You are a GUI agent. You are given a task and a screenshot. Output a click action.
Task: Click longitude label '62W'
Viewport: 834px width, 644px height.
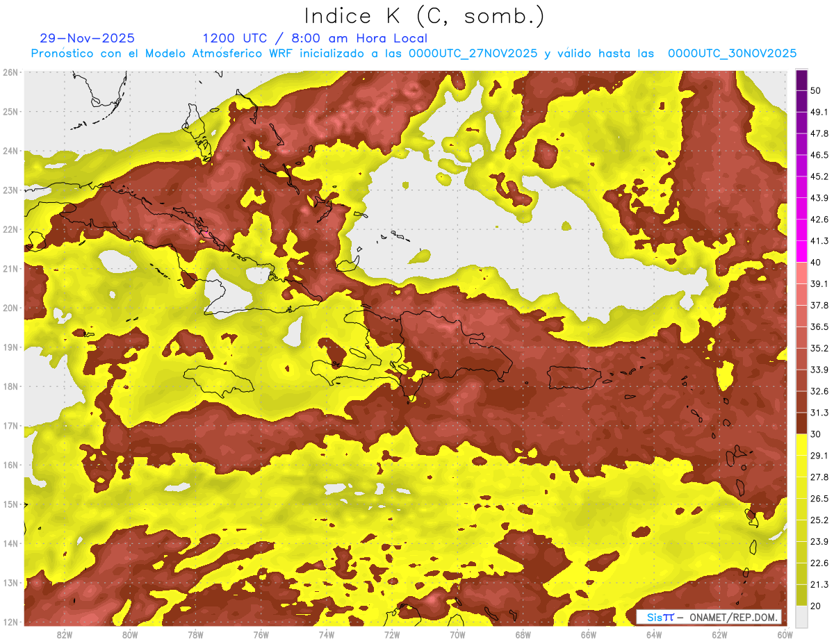coord(719,635)
